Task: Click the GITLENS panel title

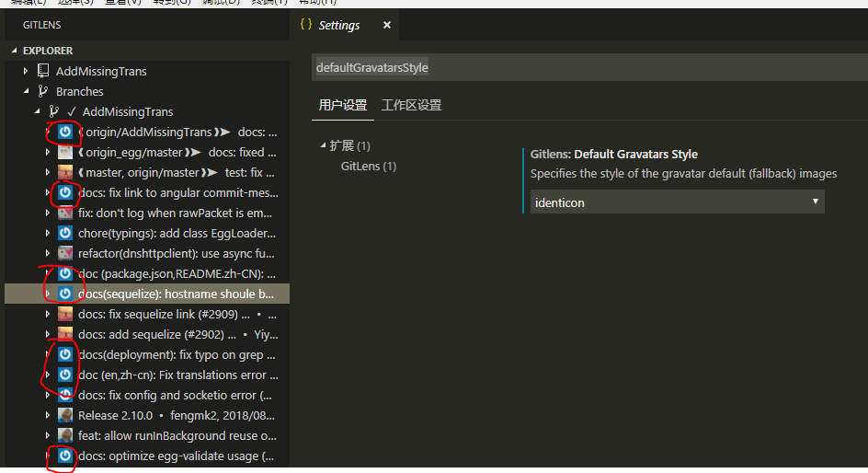Action: point(42,25)
